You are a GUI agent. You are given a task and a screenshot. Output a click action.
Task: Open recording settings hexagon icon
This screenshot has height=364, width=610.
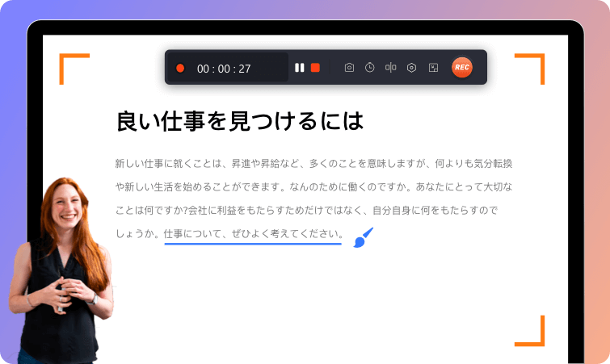411,68
